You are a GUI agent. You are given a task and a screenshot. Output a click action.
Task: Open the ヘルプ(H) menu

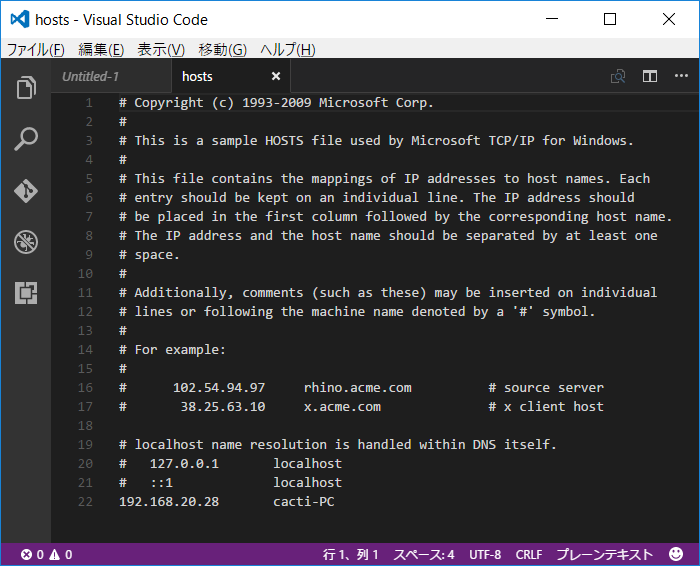coord(288,49)
